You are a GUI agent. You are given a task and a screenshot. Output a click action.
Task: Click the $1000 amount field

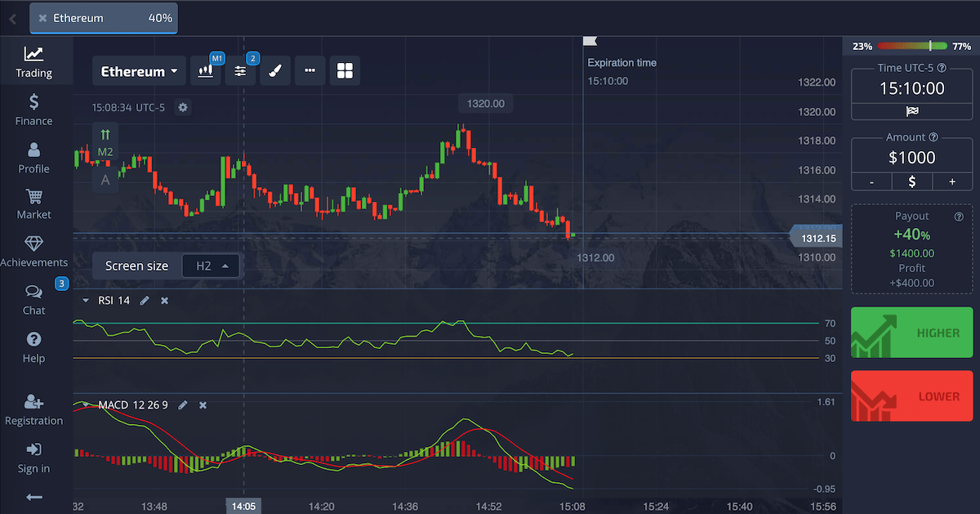(912, 158)
